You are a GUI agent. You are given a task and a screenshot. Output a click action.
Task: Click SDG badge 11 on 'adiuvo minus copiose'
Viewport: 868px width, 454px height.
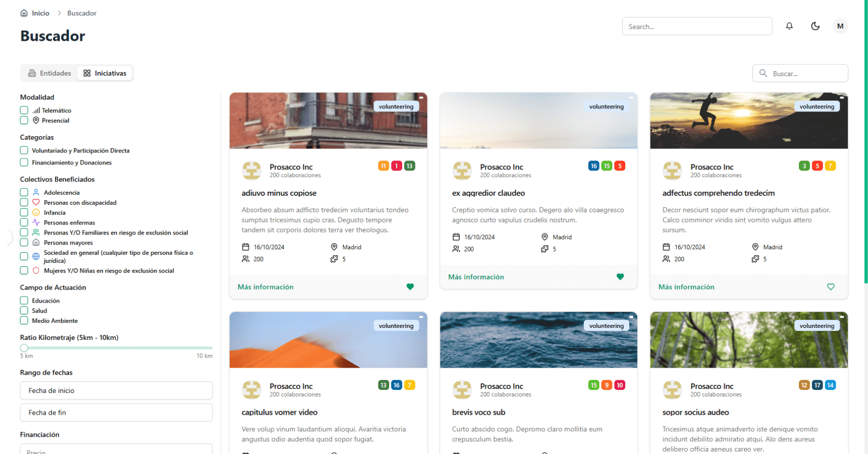(383, 166)
